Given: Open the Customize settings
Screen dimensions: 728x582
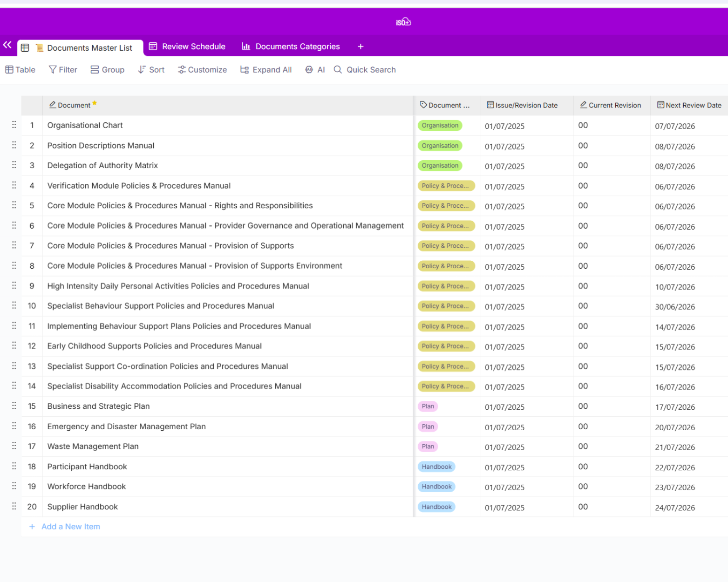Looking at the screenshot, I should [203, 70].
